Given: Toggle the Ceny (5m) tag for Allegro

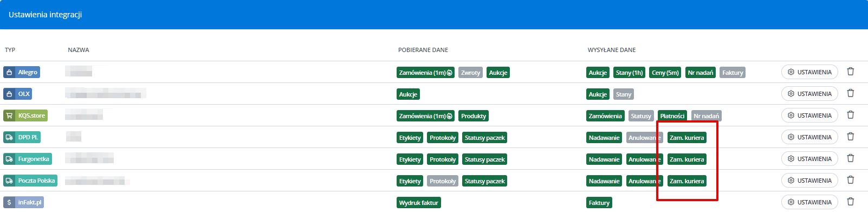Looking at the screenshot, I should pyautogui.click(x=665, y=73).
